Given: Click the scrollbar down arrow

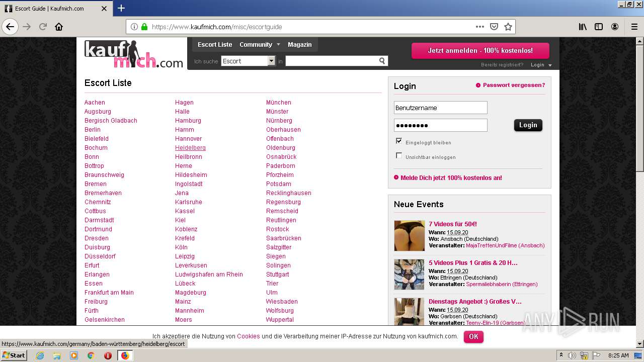Looking at the screenshot, I should pyautogui.click(x=640, y=344).
